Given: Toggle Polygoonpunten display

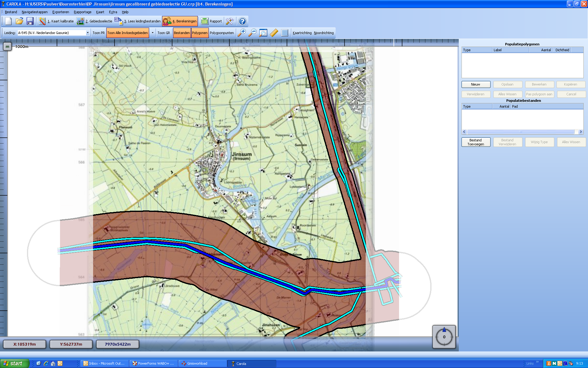Looking at the screenshot, I should 222,33.
